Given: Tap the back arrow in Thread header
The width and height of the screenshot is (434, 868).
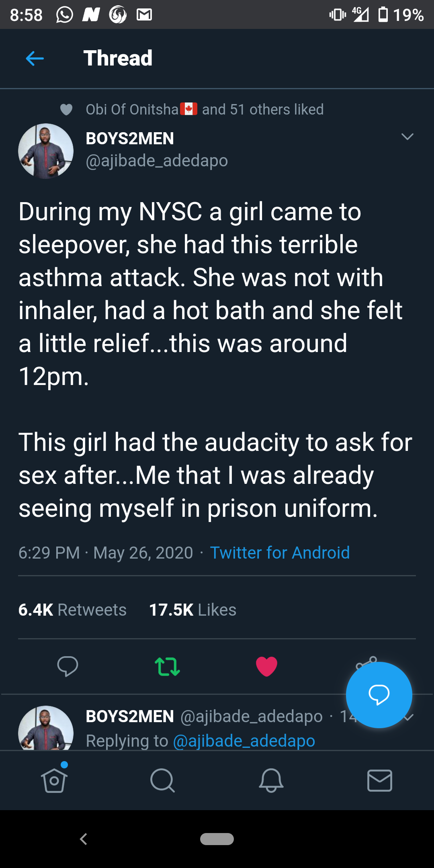Looking at the screenshot, I should (35, 59).
